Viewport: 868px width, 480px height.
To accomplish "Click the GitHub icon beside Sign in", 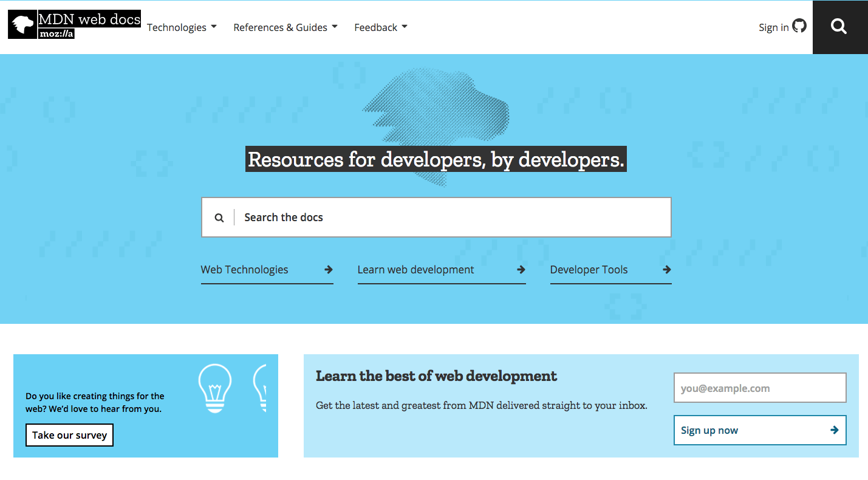I will point(799,26).
